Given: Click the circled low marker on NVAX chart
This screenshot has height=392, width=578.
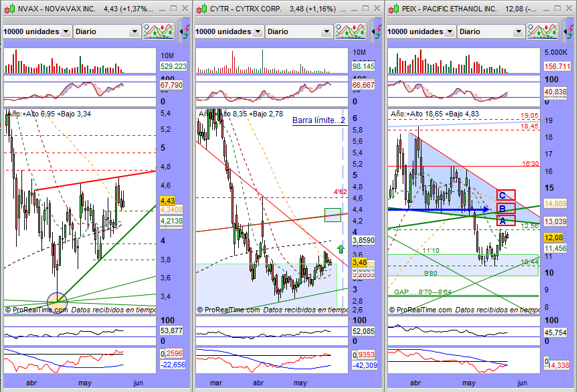Looking at the screenshot, I should tap(58, 302).
